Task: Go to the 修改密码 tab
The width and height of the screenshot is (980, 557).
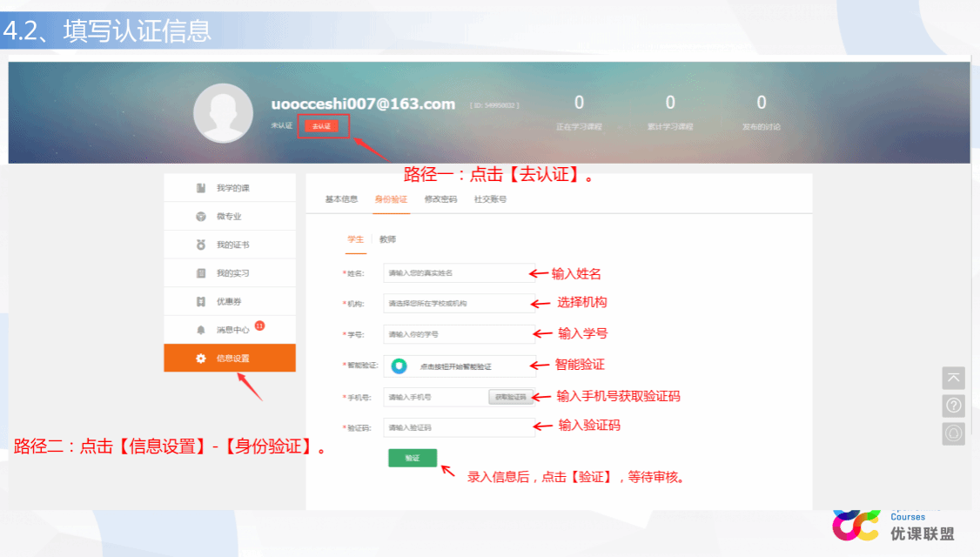Action: (440, 199)
